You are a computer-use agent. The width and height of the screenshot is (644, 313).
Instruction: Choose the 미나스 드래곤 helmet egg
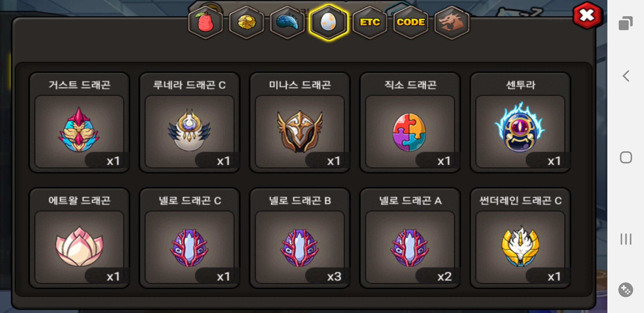coord(300,123)
